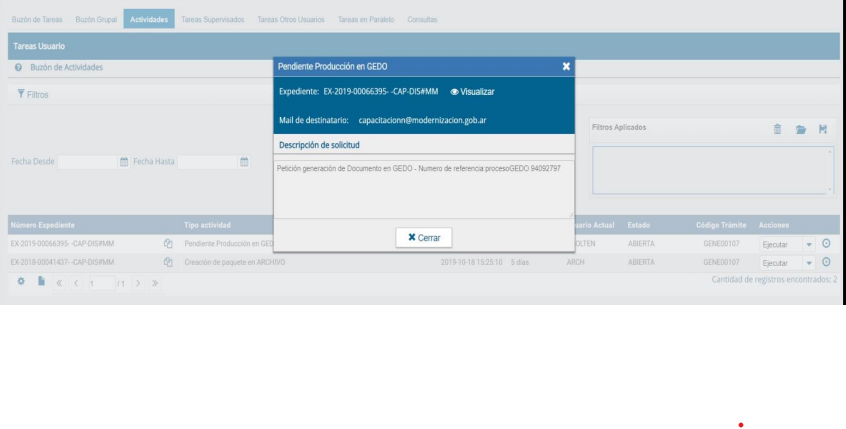Image resolution: width=846 pixels, height=429 pixels.
Task: Switch to the Tareas Supervisados tab
Action: coord(212,20)
